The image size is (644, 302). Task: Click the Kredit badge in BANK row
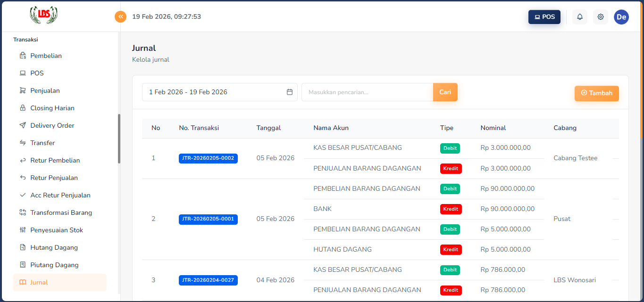click(451, 209)
